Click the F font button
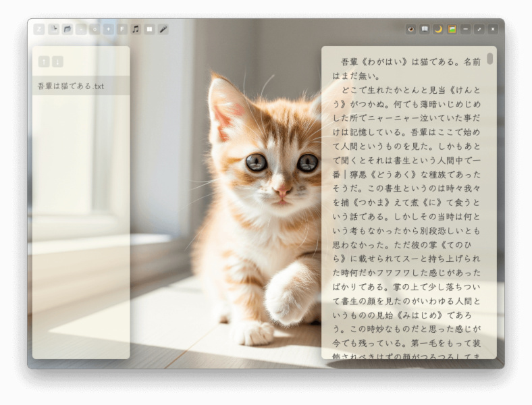Screen dimensions: 532x405 (x=122, y=30)
